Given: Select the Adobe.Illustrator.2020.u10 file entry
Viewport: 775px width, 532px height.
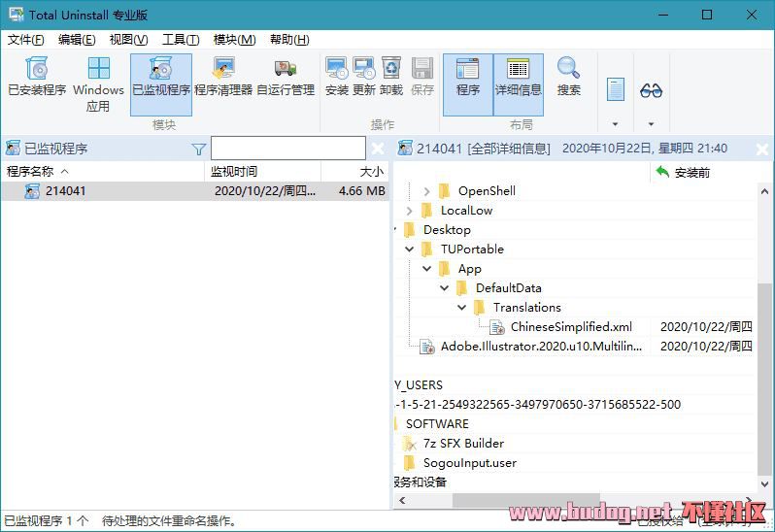Looking at the screenshot, I should [541, 347].
